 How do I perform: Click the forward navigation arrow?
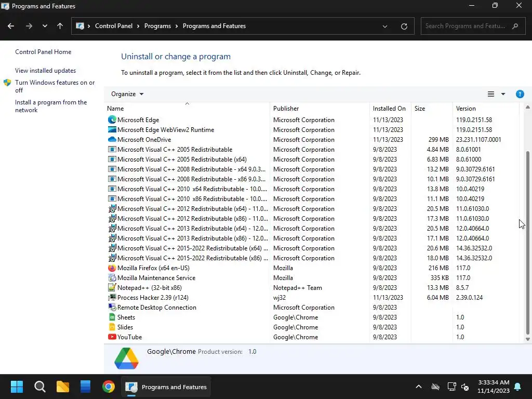[x=29, y=26]
